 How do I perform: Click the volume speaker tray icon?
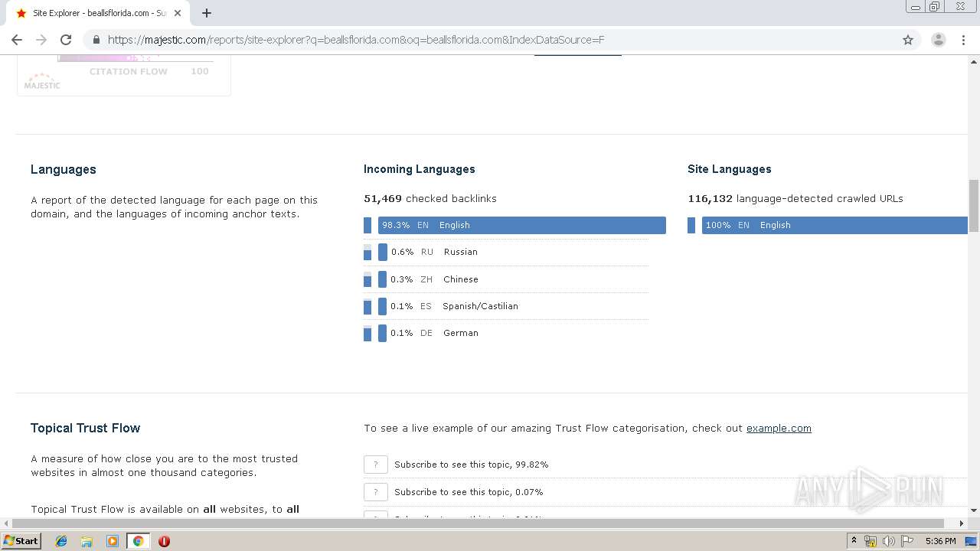[888, 541]
